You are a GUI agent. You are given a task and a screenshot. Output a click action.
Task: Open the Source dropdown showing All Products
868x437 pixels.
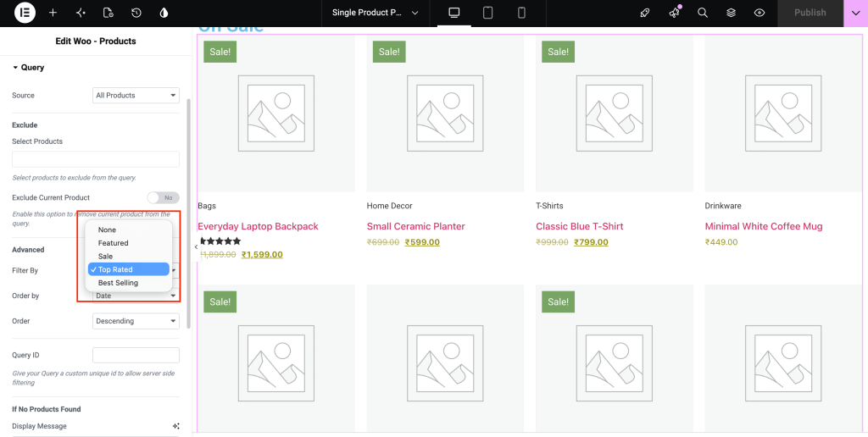click(136, 95)
